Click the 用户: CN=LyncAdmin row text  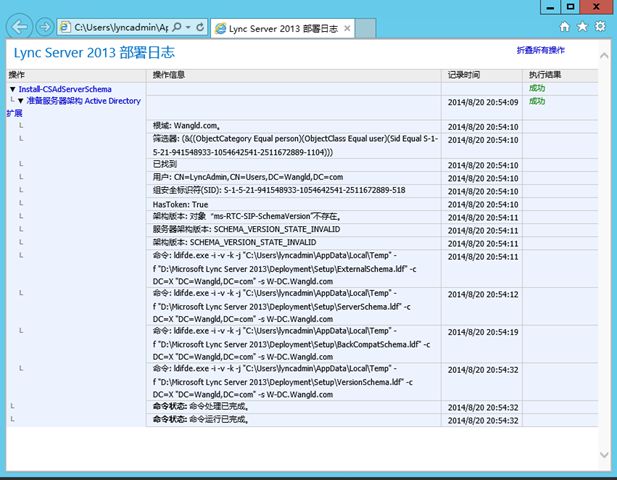click(x=248, y=177)
